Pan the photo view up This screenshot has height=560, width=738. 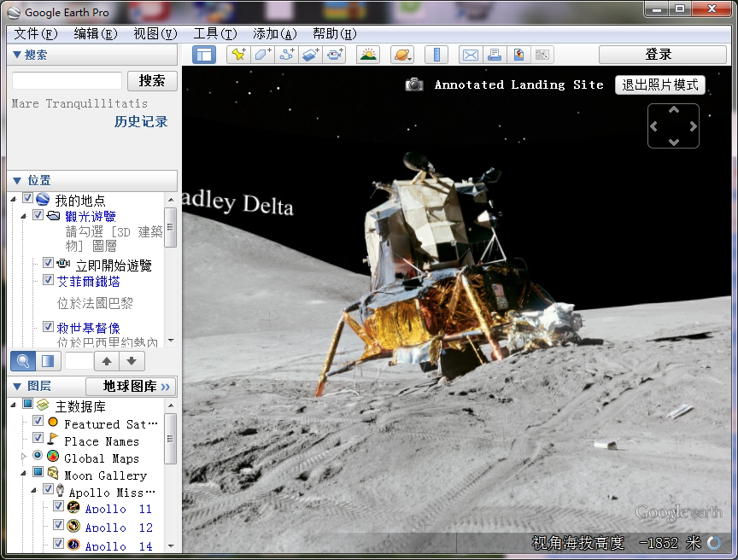tap(674, 110)
